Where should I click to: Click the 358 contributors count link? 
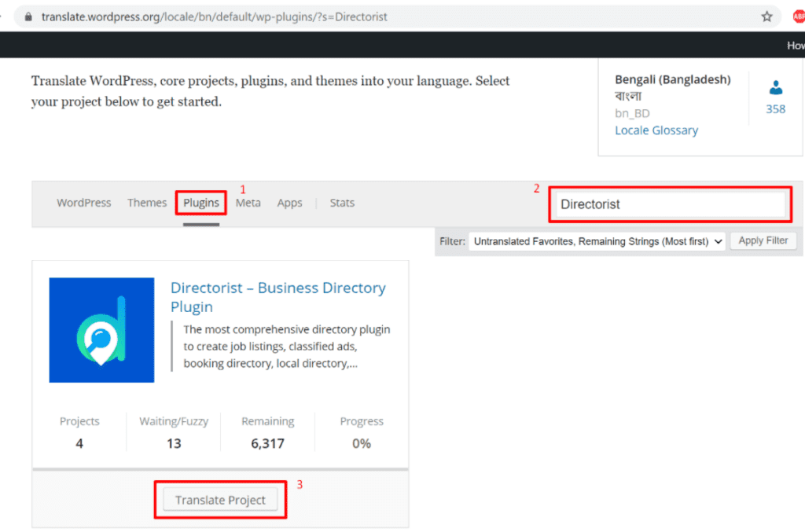pos(775,108)
